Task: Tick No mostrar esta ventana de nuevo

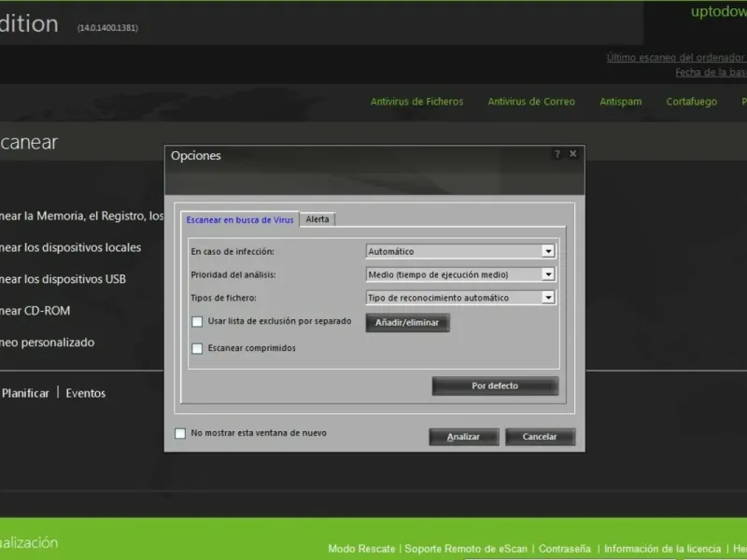Action: [180, 433]
